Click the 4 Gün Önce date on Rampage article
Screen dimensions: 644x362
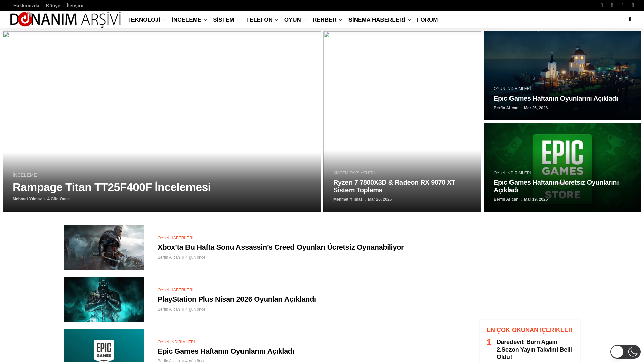click(x=58, y=199)
